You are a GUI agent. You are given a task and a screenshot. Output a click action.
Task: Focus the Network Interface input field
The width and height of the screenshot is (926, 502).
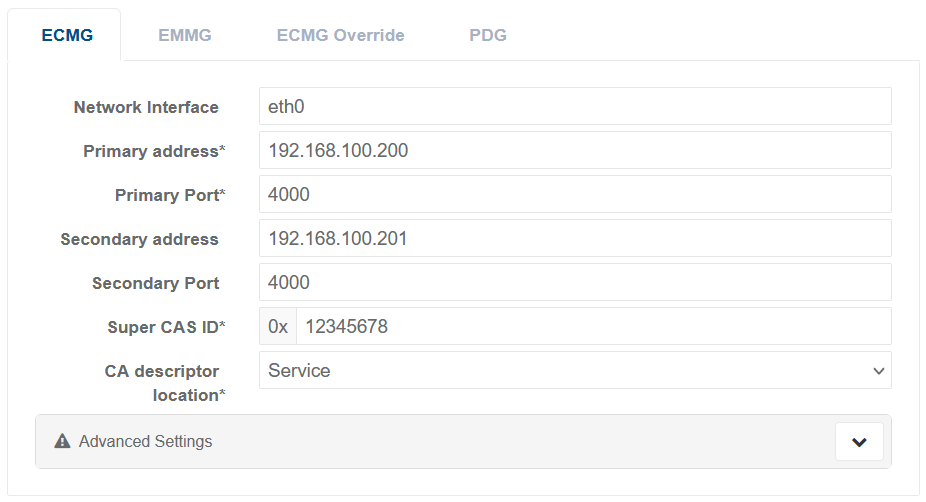tap(575, 106)
